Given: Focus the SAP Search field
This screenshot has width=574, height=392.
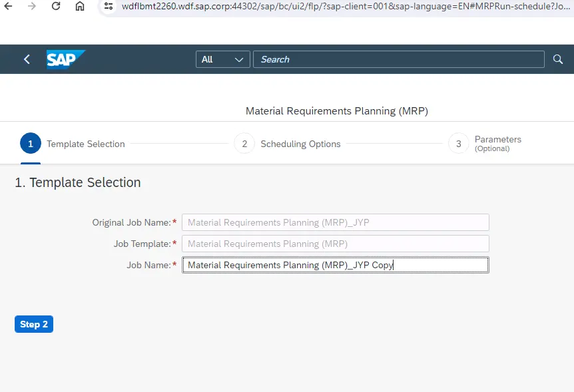Looking at the screenshot, I should pos(398,59).
